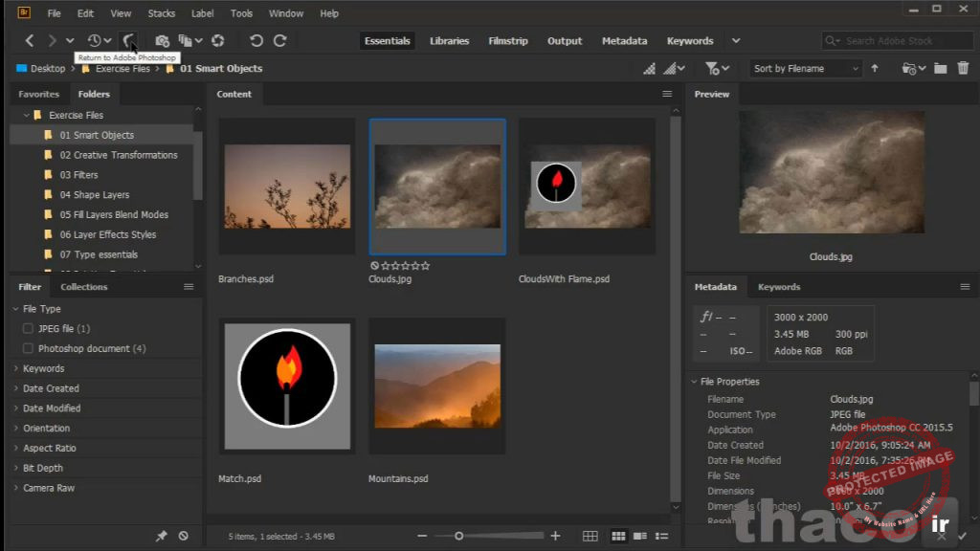Image resolution: width=980 pixels, height=551 pixels.
Task: Click the Get Photos from Camera icon
Action: click(x=162, y=41)
